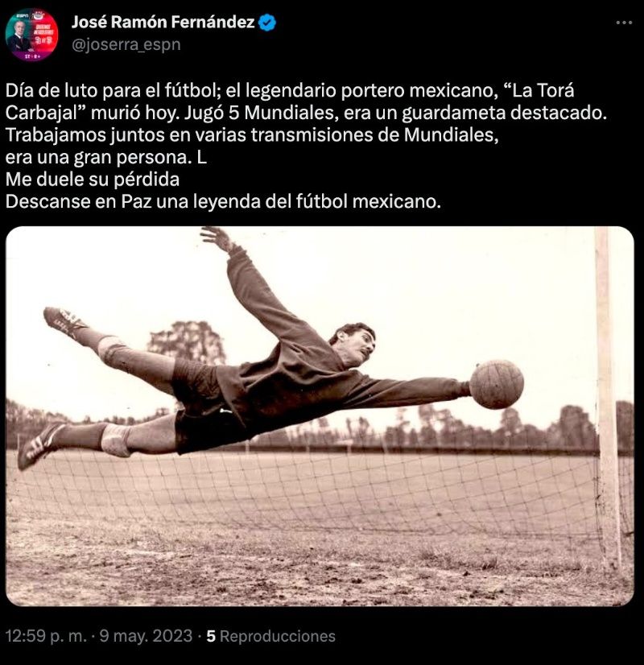Open the 5 Reproducciones view count
The height and width of the screenshot is (665, 644).
[x=271, y=636]
